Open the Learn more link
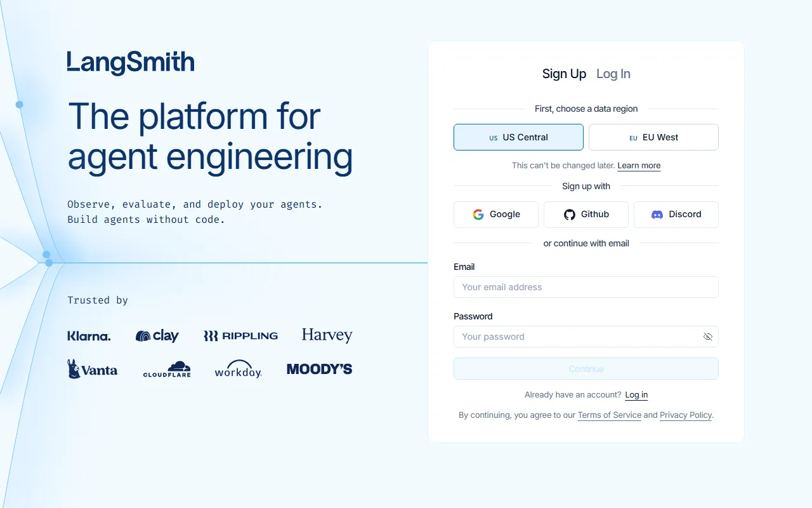The width and height of the screenshot is (812, 508). (639, 166)
